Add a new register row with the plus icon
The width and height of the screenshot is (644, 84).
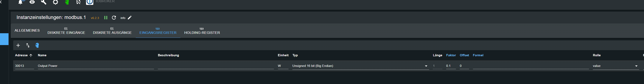coord(18,45)
